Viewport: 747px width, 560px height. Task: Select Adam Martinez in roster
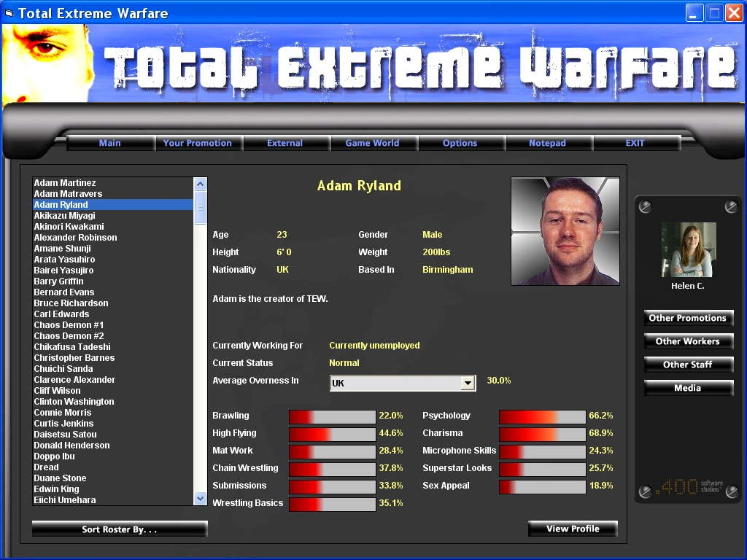click(x=113, y=183)
